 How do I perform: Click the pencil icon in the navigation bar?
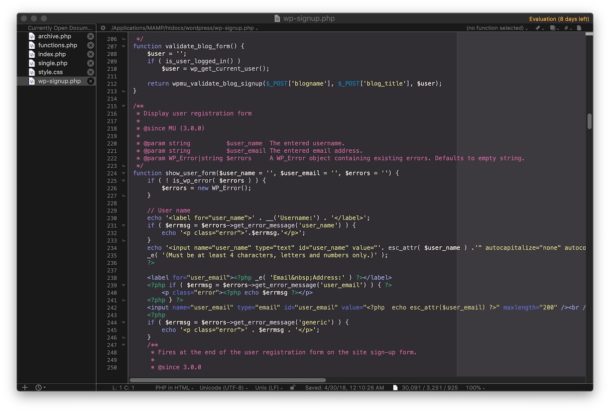click(x=539, y=28)
